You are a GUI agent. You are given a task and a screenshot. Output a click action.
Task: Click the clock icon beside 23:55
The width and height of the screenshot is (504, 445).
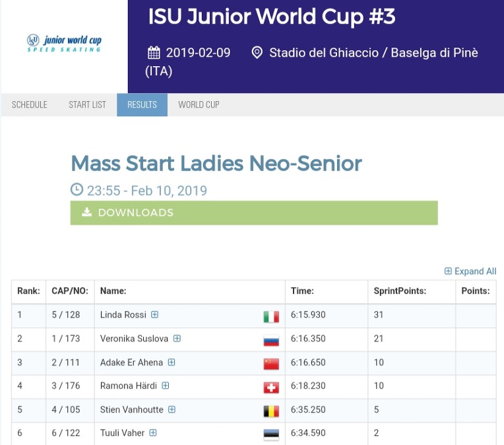77,190
